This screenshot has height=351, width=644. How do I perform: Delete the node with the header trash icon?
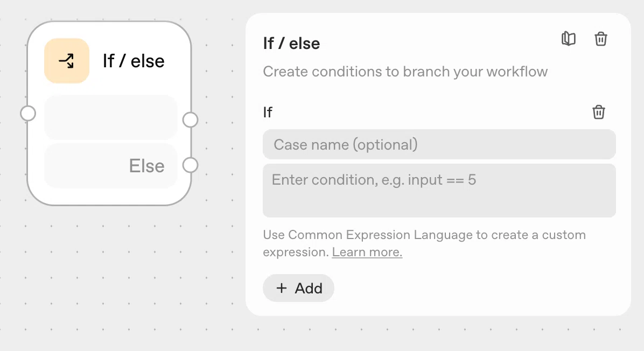tap(600, 39)
